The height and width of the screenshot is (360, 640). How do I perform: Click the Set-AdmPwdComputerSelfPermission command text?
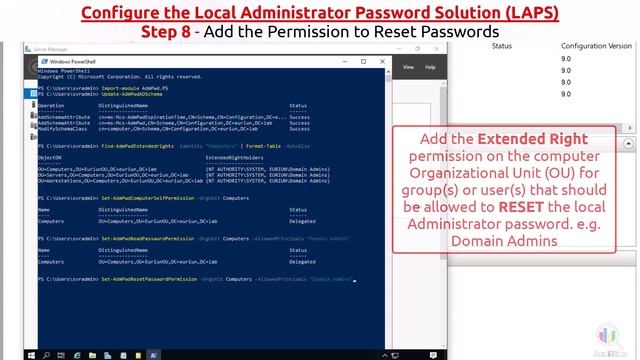click(x=148, y=198)
